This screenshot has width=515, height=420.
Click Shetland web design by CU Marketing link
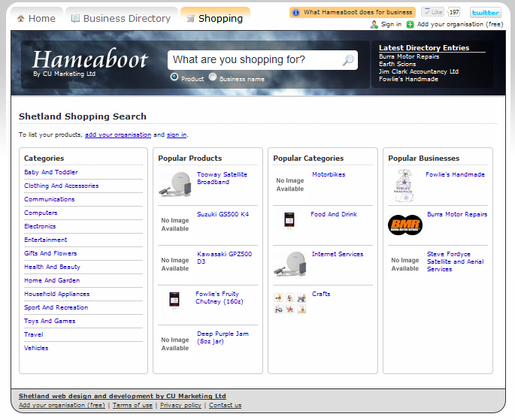(123, 396)
